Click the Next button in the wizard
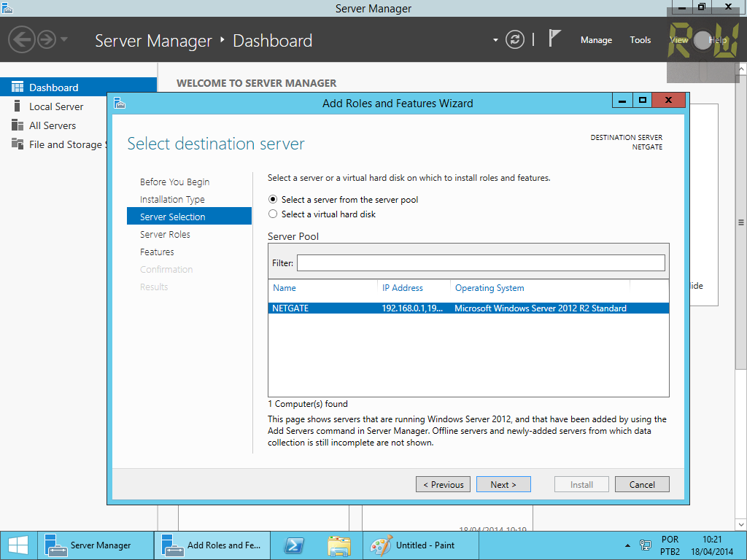The image size is (747, 560). coord(503,483)
